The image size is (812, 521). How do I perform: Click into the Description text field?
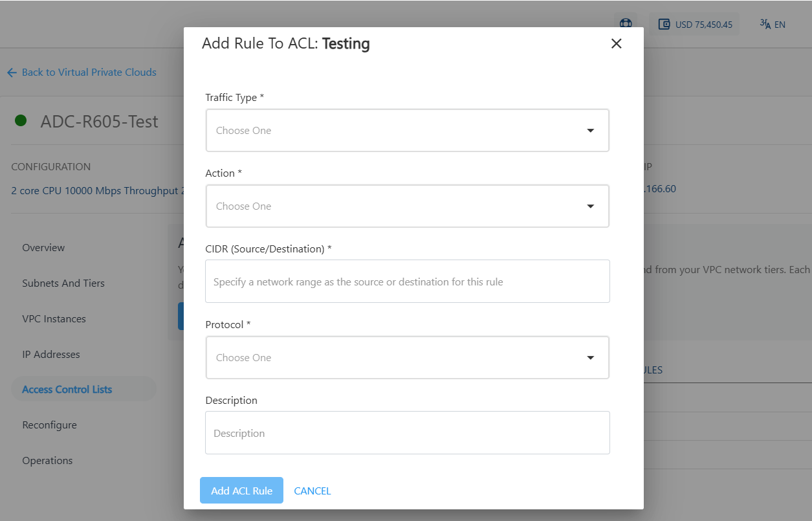[x=407, y=433]
